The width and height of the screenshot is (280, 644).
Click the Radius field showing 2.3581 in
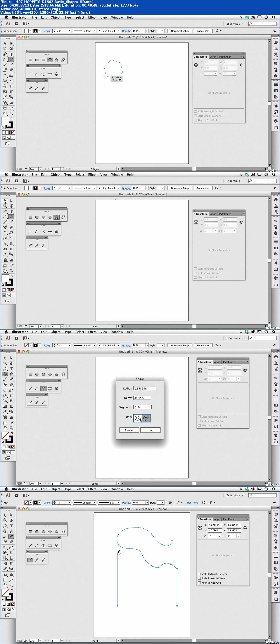point(145,388)
